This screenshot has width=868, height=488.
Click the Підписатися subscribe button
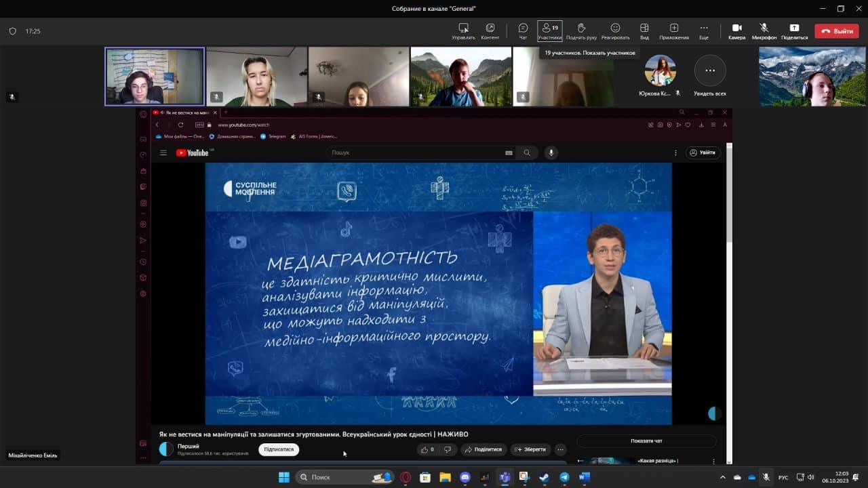pos(279,449)
